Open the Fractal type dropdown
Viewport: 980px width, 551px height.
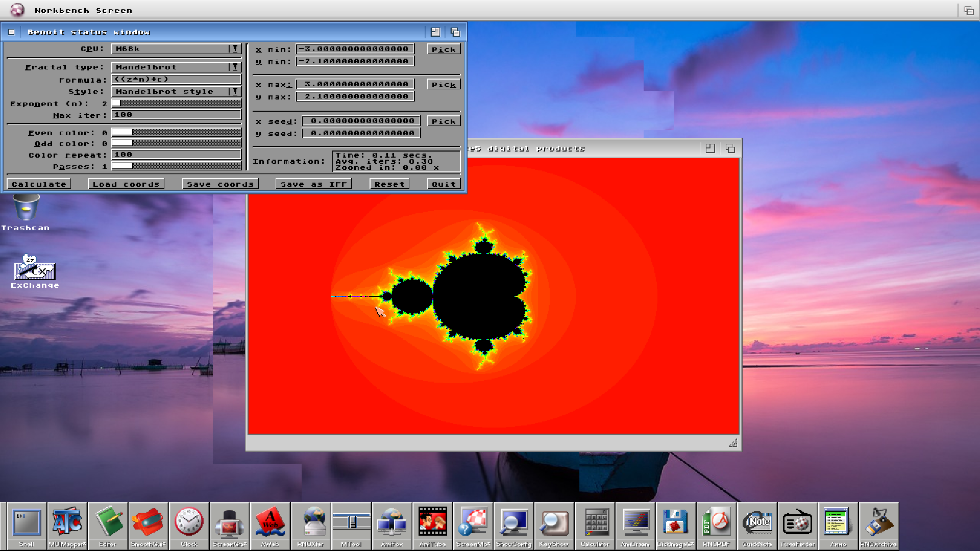tap(234, 67)
